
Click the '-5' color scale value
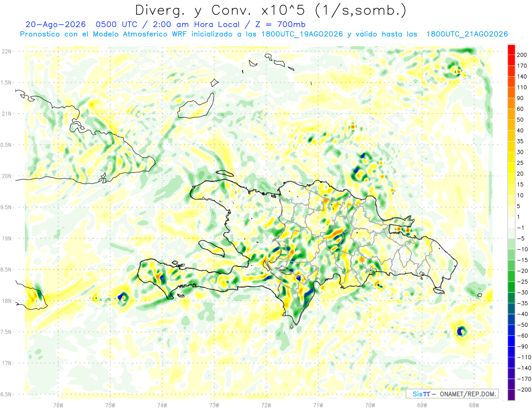click(521, 239)
